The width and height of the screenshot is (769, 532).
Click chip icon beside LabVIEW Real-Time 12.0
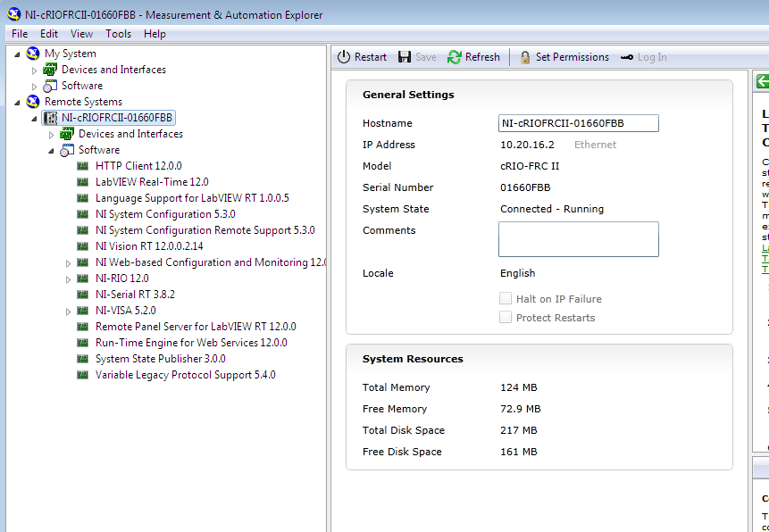coord(82,182)
